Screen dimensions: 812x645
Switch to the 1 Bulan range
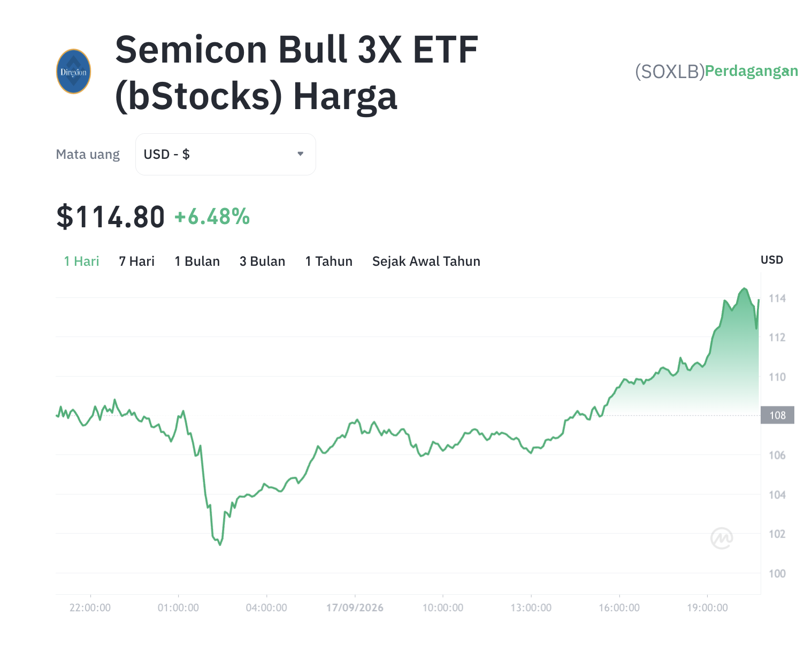[x=197, y=261]
